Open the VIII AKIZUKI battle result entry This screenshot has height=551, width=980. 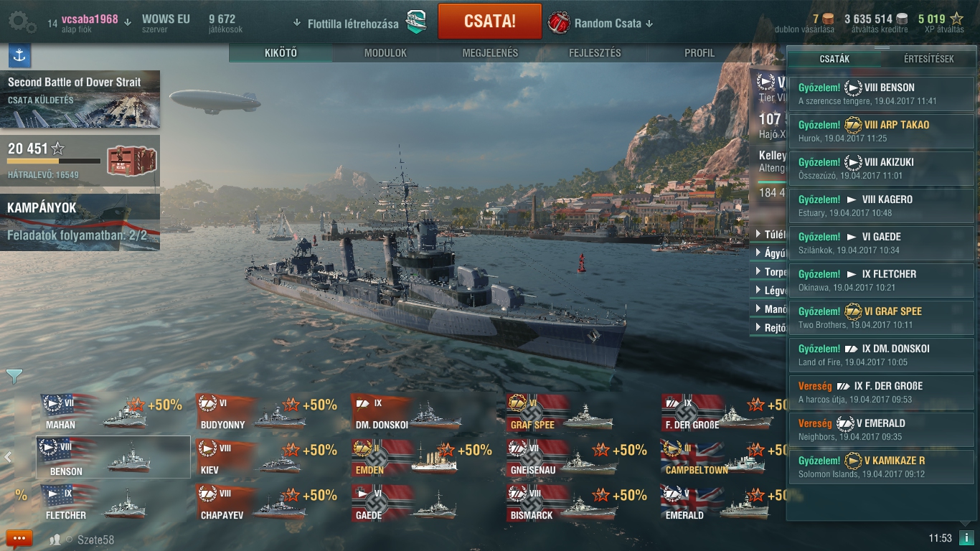tap(882, 169)
